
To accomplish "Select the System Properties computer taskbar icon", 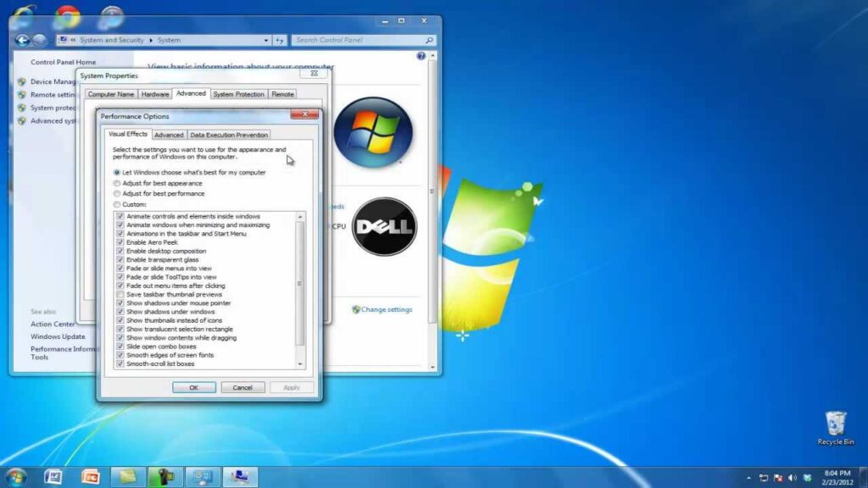I will pyautogui.click(x=240, y=477).
